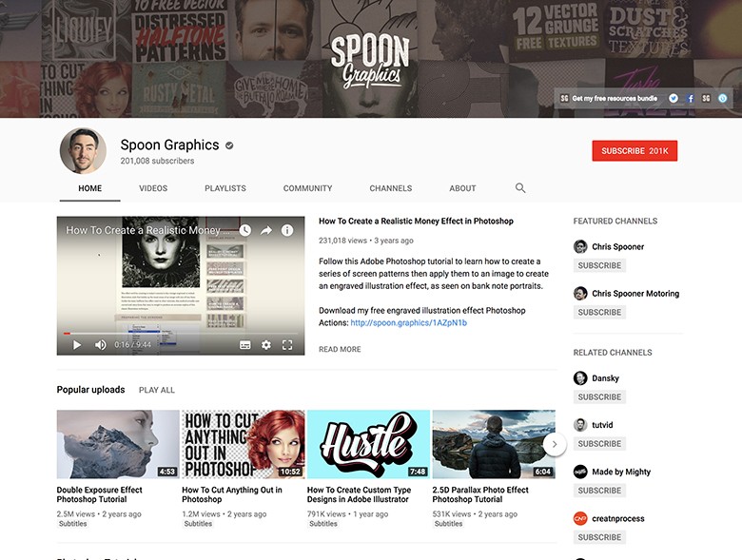Open the video player settings gear
The width and height of the screenshot is (742, 560).
coord(266,345)
